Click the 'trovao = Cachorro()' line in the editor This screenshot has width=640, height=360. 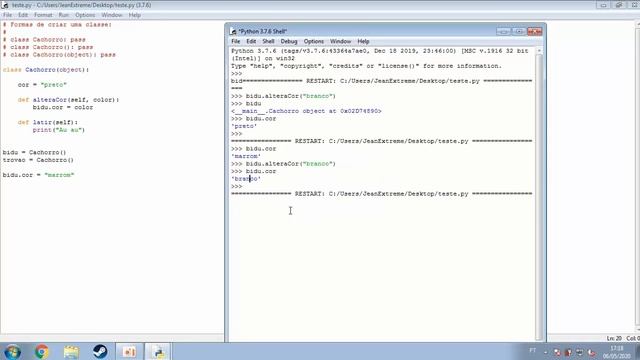[38, 160]
